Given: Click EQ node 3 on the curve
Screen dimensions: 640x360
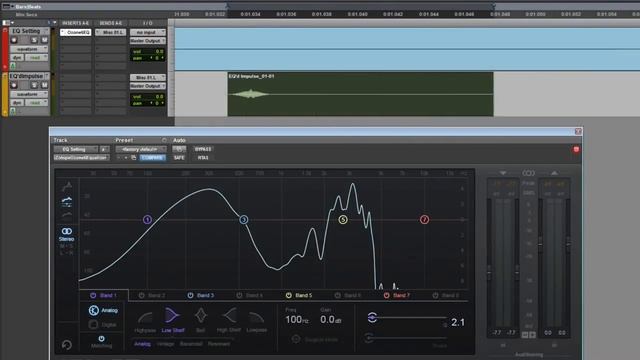Looking at the screenshot, I should [x=244, y=220].
